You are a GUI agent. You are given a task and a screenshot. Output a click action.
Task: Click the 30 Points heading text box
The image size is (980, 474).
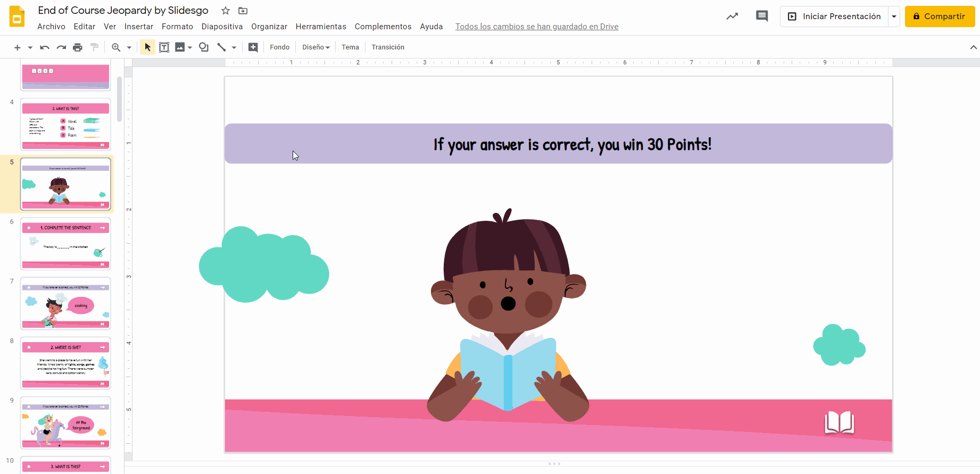pyautogui.click(x=559, y=144)
